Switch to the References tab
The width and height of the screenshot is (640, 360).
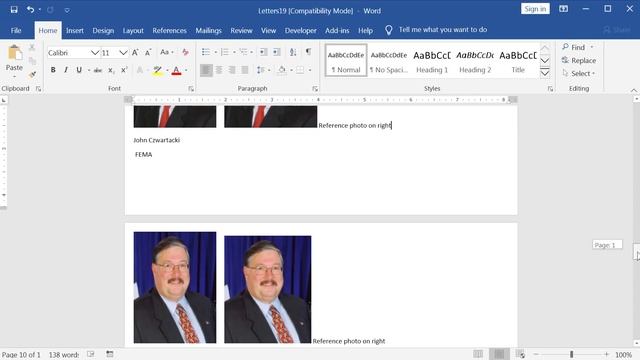point(169,31)
